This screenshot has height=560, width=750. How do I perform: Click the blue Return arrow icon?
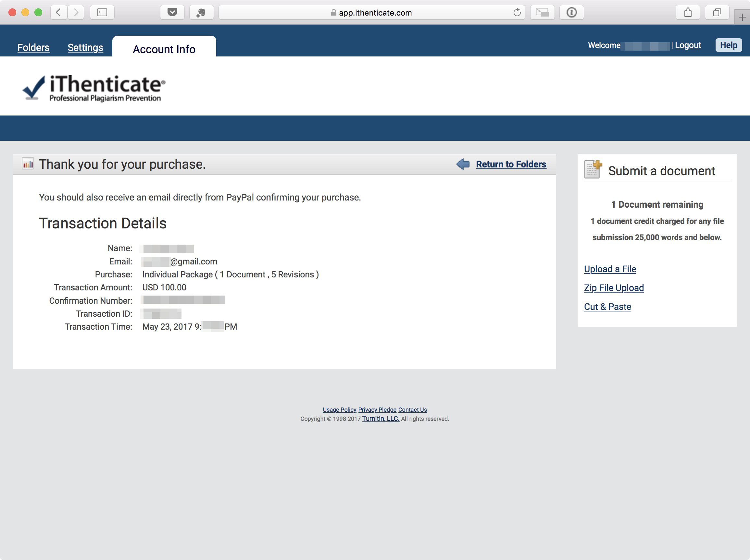tap(463, 164)
